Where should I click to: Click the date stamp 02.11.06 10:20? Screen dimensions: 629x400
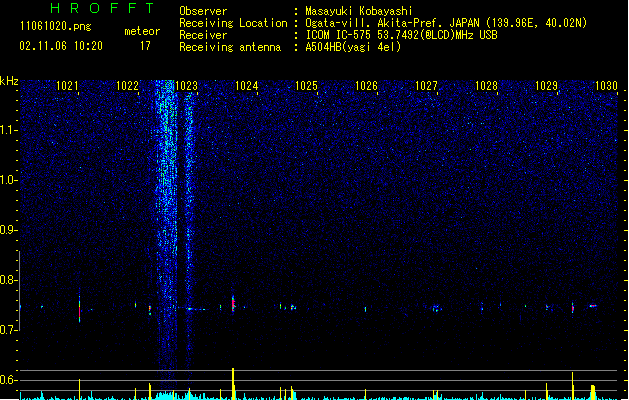coord(61,46)
